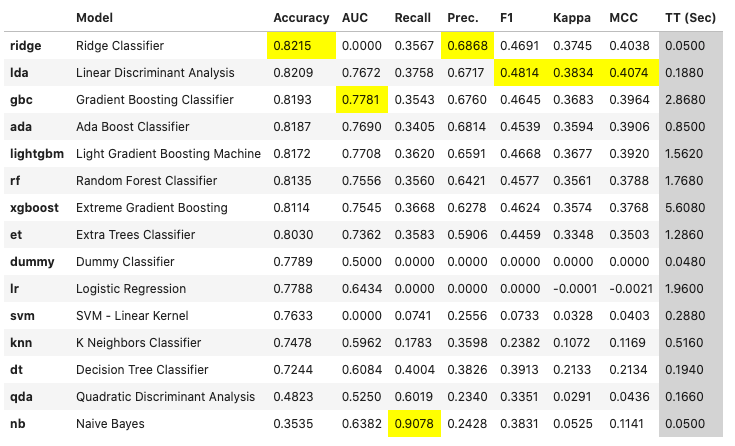Select the qda row index label
Viewport: 735px width, 446px height.
pos(22,396)
